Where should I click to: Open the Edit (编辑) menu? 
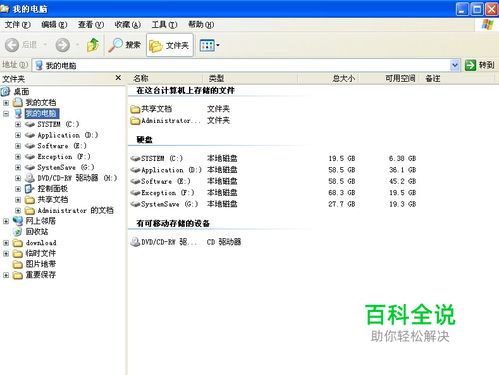(x=54, y=25)
